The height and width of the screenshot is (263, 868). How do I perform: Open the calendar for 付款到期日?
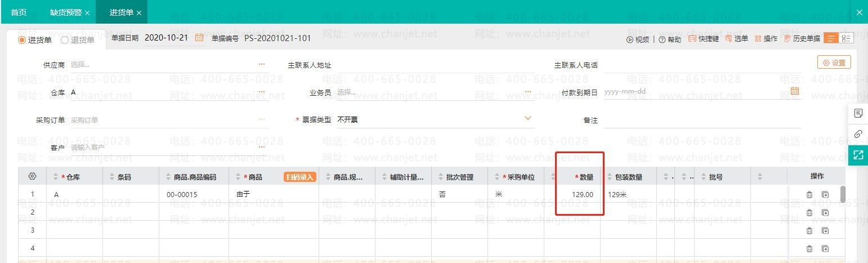795,91
